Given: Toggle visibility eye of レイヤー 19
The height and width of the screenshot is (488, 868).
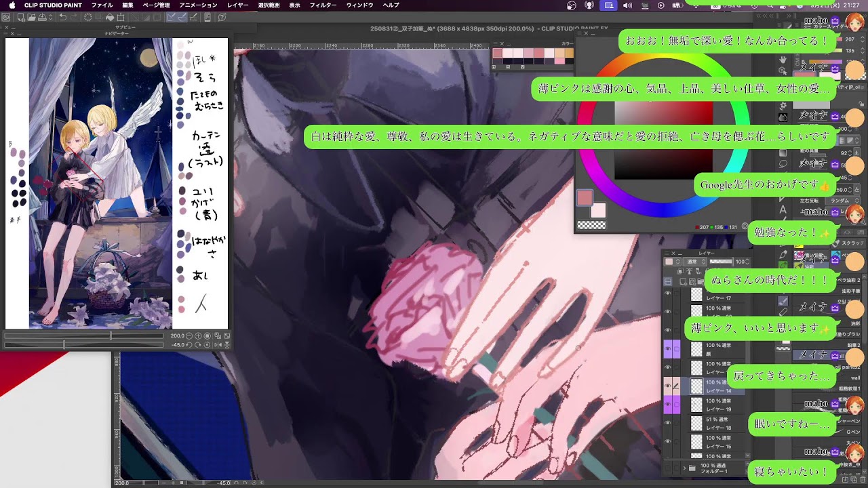Looking at the screenshot, I should (x=667, y=404).
